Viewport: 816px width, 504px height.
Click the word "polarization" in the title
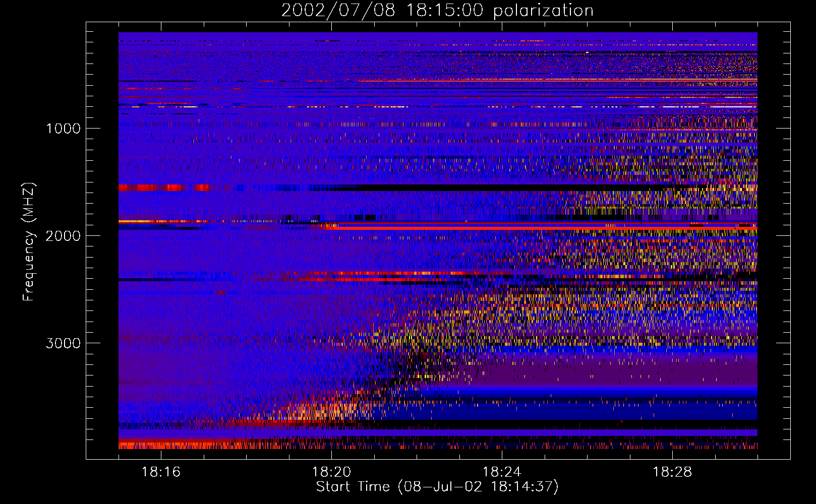tap(543, 11)
